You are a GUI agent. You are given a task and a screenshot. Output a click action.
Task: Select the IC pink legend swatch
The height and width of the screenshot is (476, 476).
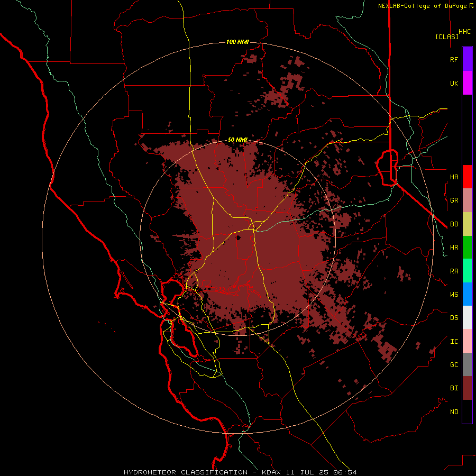click(x=467, y=341)
